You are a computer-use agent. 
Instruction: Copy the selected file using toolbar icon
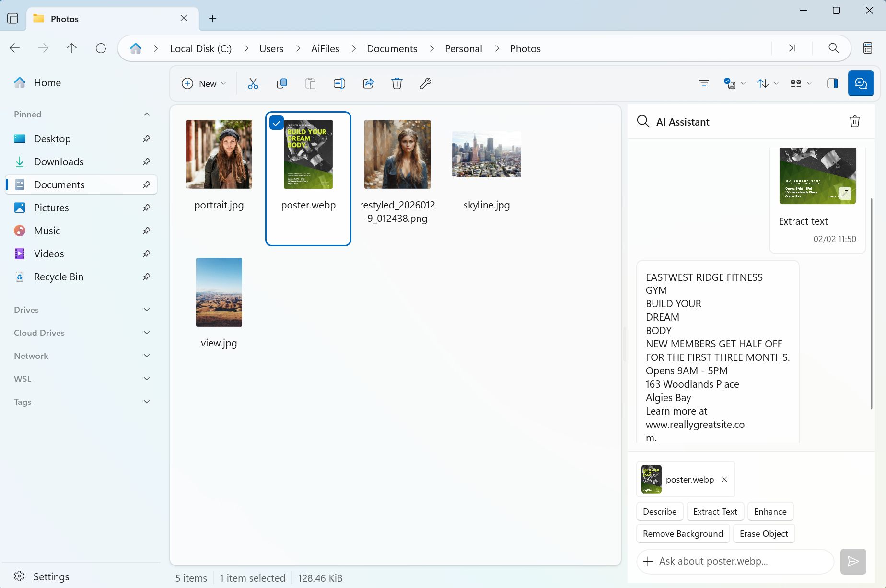tap(281, 83)
